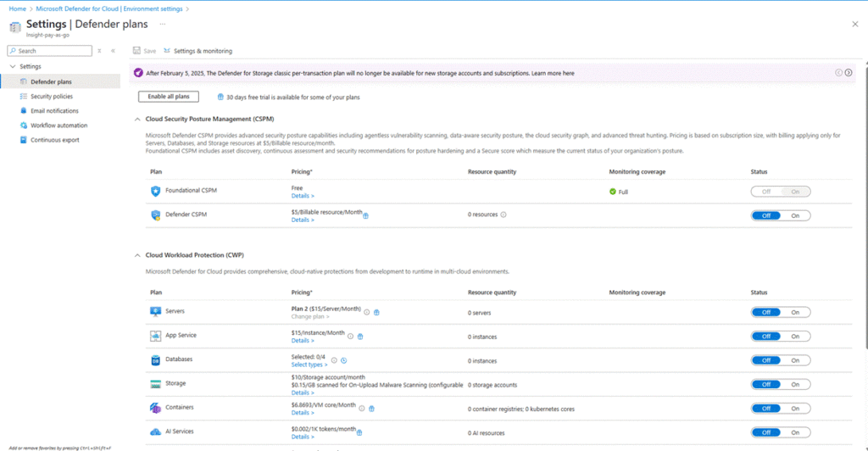Switch Servers plan status to On
The height and width of the screenshot is (451, 868).
click(795, 312)
